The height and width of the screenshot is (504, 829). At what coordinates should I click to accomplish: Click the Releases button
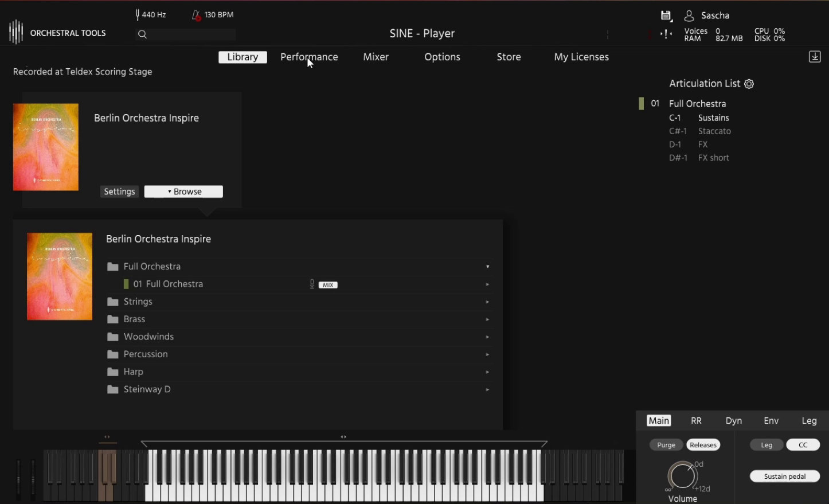coord(703,444)
